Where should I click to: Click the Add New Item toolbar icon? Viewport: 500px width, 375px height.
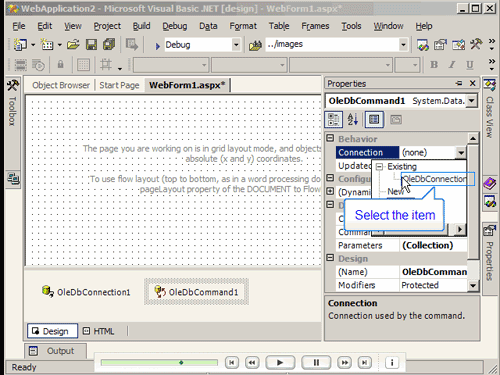(x=47, y=44)
